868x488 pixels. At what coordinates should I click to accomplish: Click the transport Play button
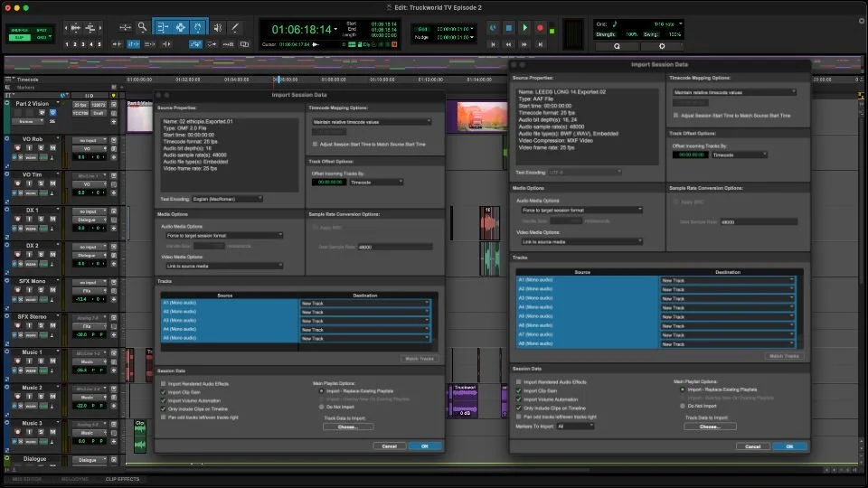click(x=524, y=28)
